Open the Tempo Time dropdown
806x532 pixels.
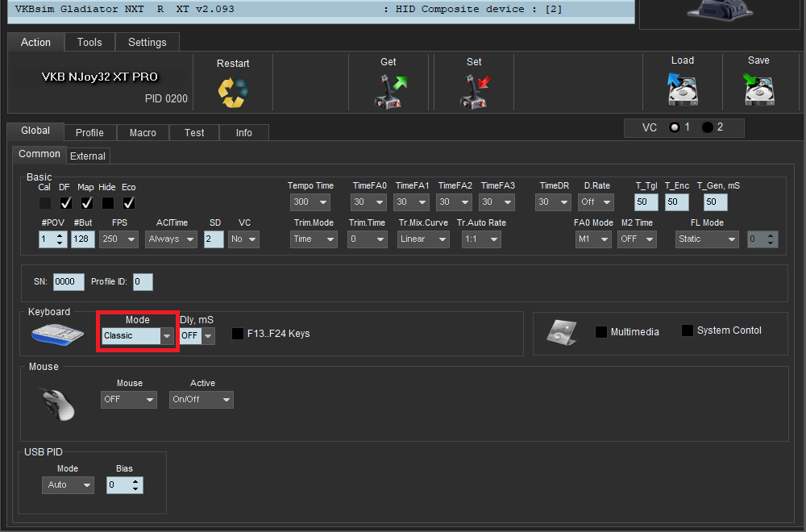tap(310, 202)
